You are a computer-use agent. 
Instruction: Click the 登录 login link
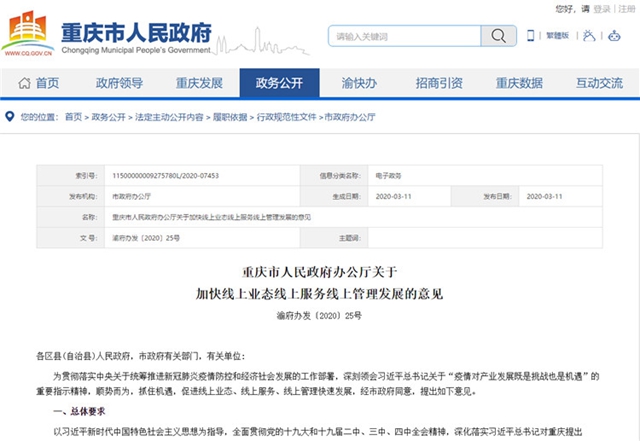click(x=602, y=8)
